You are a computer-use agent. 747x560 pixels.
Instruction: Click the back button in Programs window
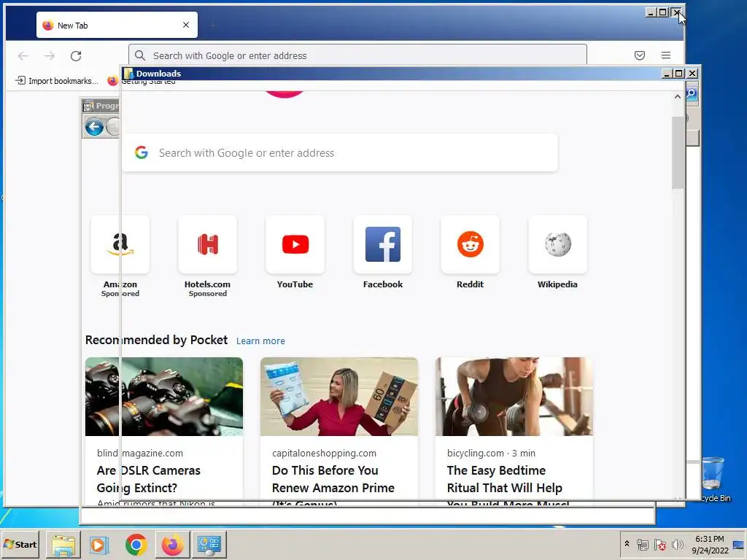coord(94,127)
